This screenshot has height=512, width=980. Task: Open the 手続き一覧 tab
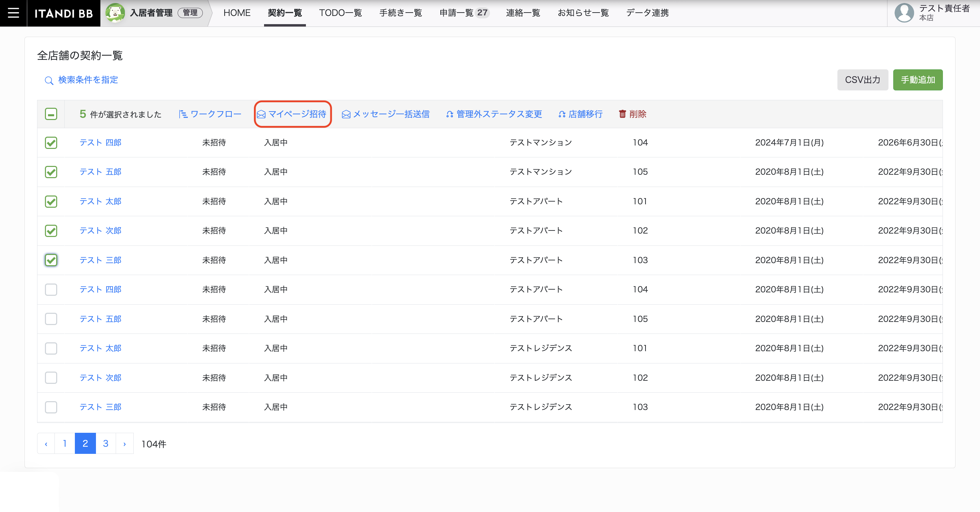(401, 13)
